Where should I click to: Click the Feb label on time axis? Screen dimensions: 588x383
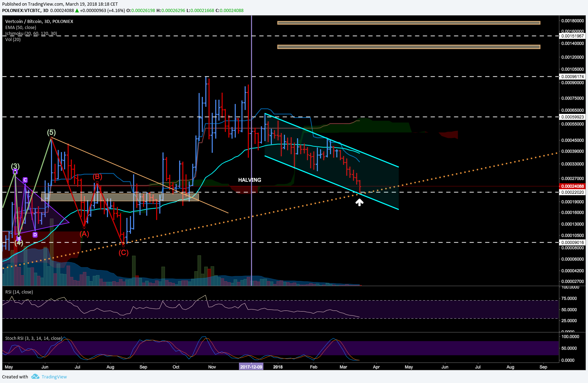click(x=314, y=367)
